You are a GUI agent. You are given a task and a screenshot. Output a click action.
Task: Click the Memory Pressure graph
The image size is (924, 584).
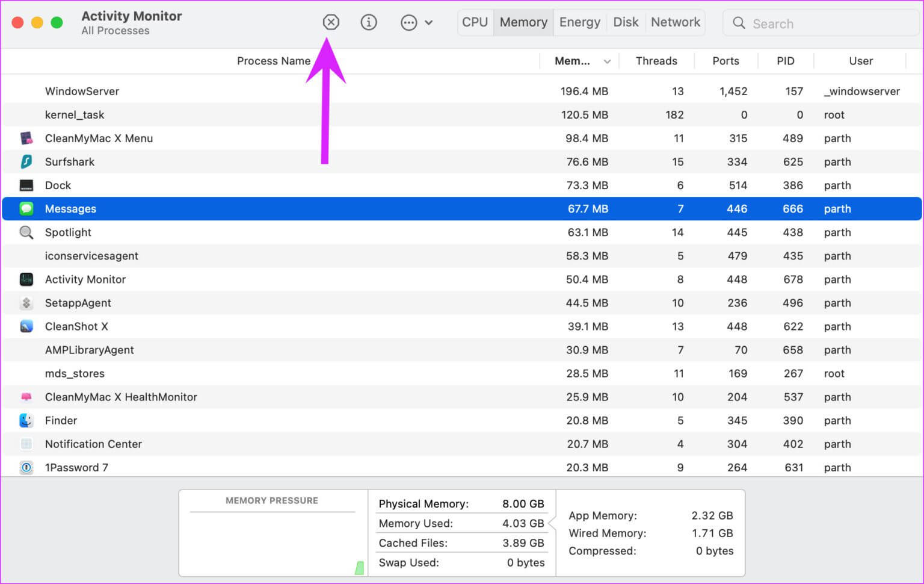tap(273, 543)
